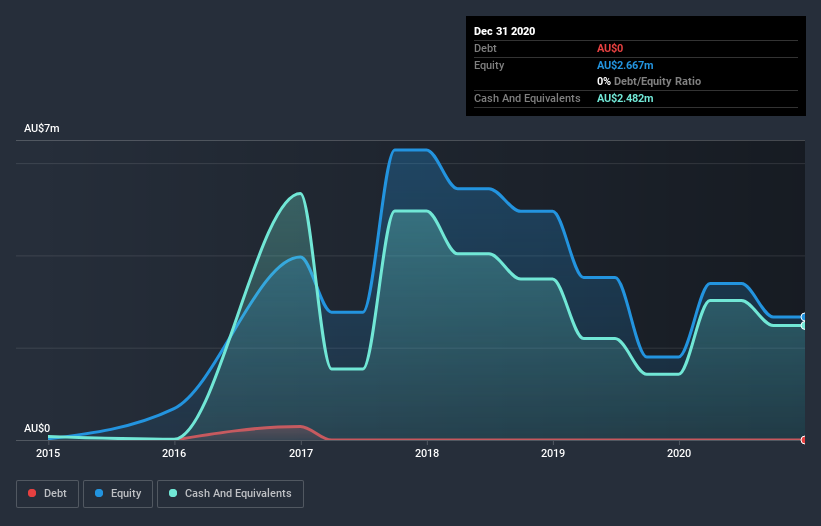Click the 2019 axis label
This screenshot has width=821, height=526.
click(x=553, y=453)
